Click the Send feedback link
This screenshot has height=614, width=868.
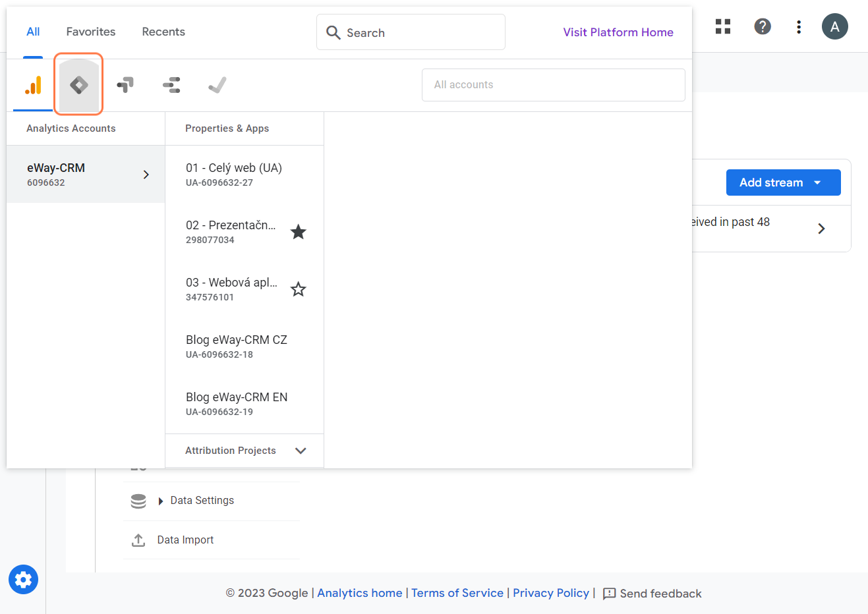tap(660, 594)
